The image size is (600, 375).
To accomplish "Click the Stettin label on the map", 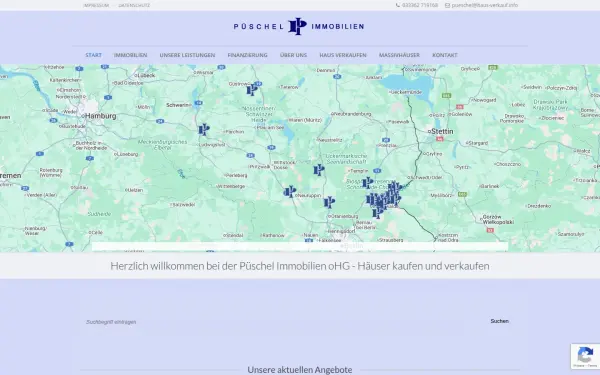I will tap(442, 131).
